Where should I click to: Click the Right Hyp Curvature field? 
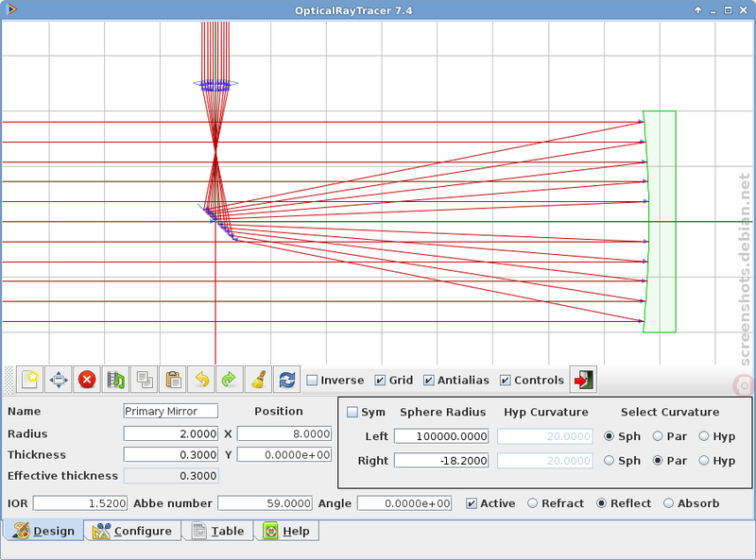pyautogui.click(x=545, y=461)
